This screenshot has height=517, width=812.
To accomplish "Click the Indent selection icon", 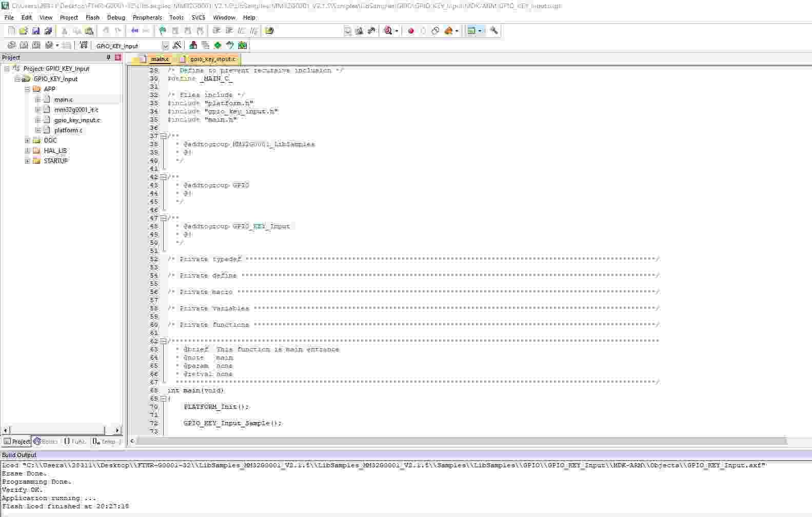I will [x=216, y=31].
